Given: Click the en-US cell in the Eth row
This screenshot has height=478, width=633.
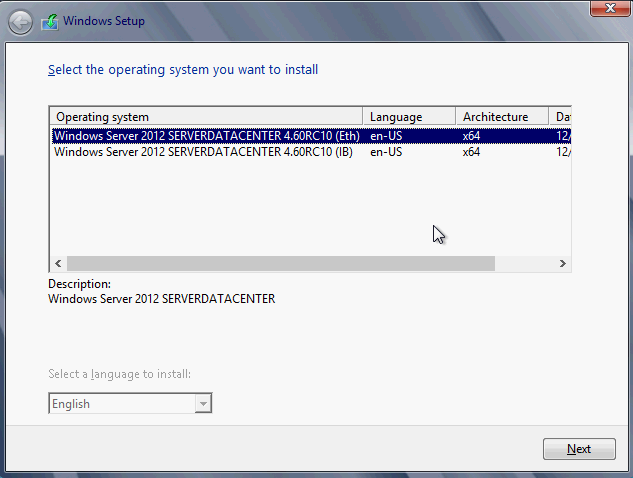Looking at the screenshot, I should tap(384, 136).
